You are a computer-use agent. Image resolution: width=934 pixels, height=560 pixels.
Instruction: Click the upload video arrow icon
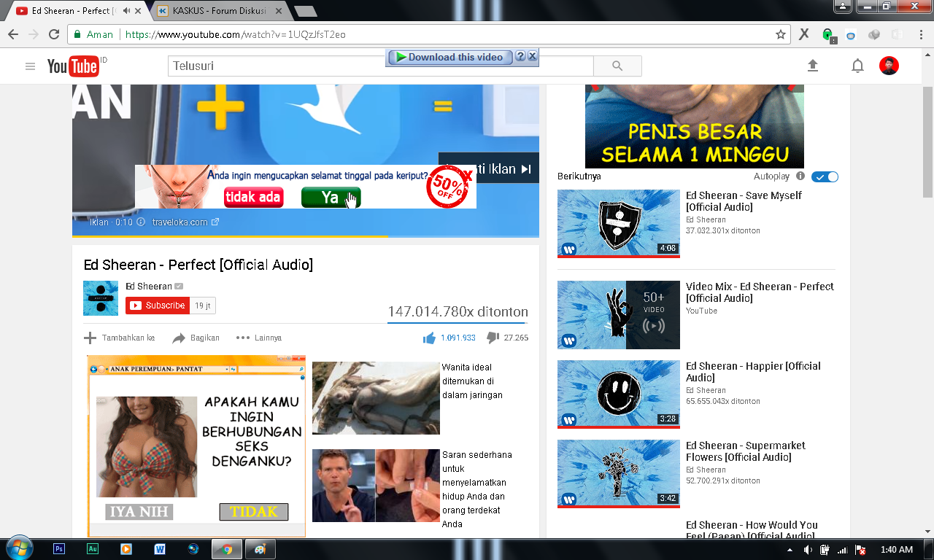click(813, 66)
